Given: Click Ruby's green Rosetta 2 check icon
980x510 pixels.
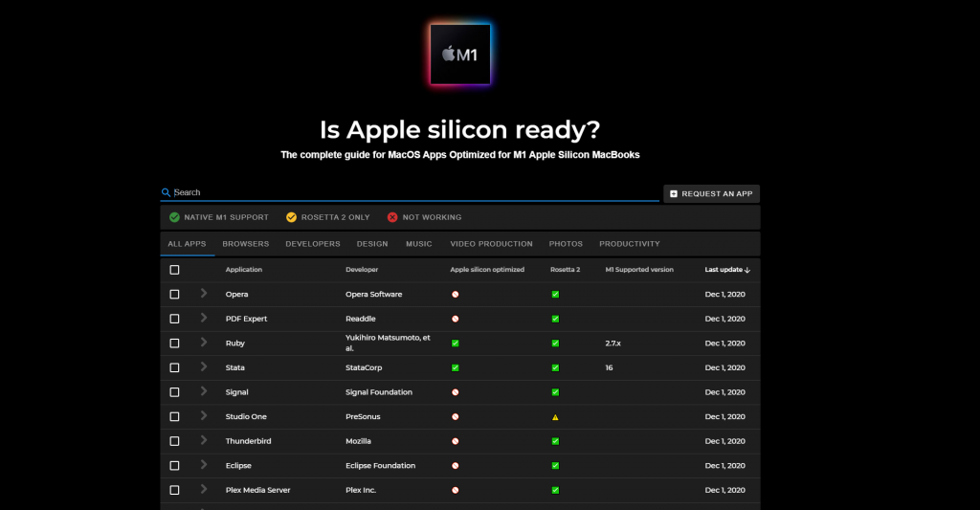Looking at the screenshot, I should coord(555,344).
